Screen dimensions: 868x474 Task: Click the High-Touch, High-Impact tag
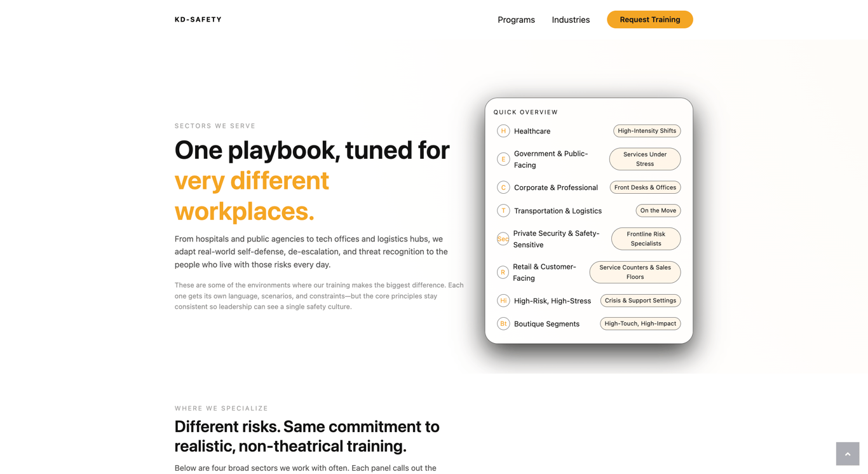pyautogui.click(x=640, y=323)
